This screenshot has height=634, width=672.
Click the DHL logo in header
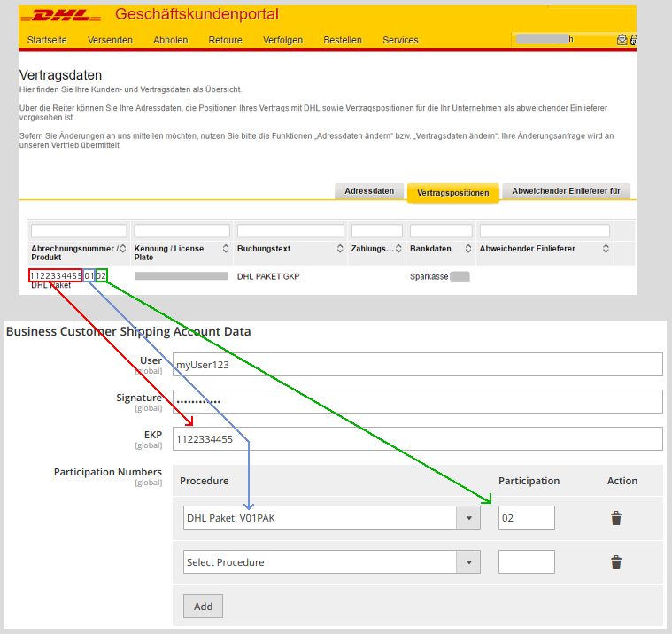[61, 16]
